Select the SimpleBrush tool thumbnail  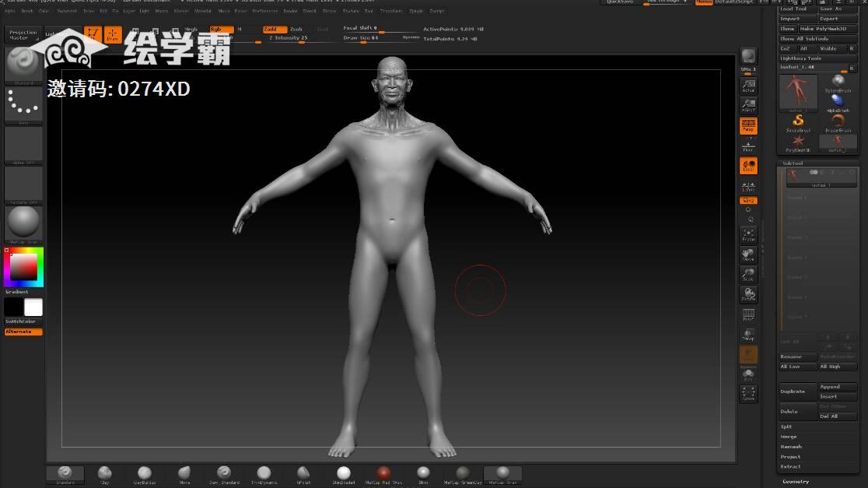798,123
